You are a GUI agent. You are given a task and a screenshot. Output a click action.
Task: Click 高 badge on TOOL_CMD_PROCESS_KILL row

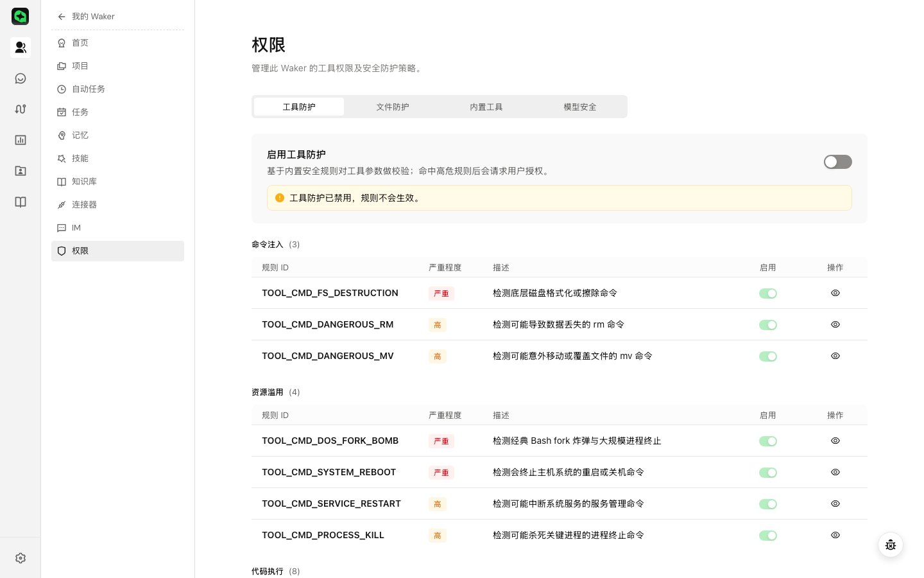[438, 536]
